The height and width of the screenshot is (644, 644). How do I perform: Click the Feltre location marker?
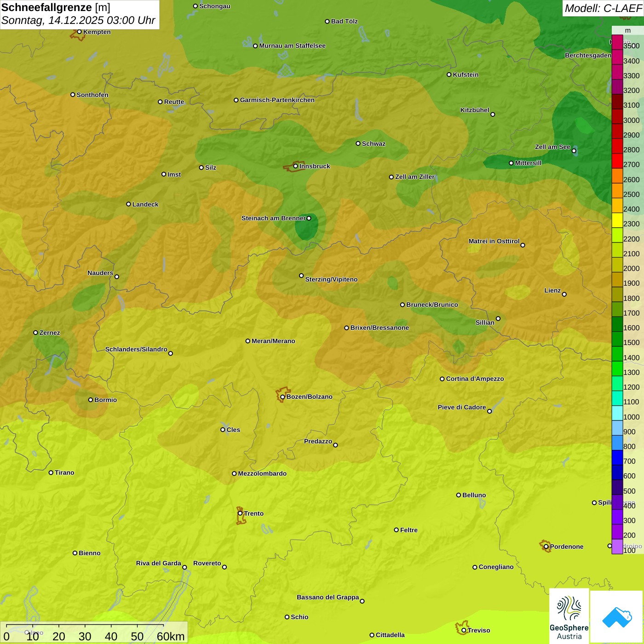(396, 530)
